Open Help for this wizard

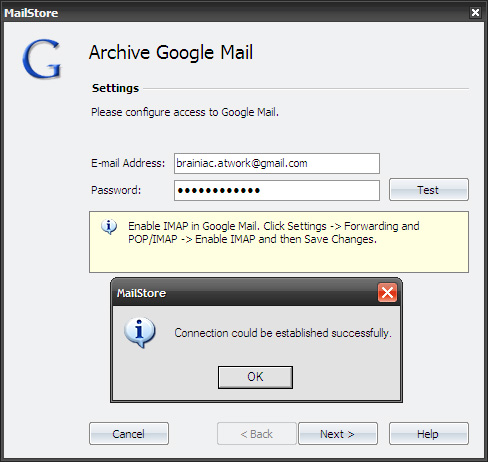429,434
